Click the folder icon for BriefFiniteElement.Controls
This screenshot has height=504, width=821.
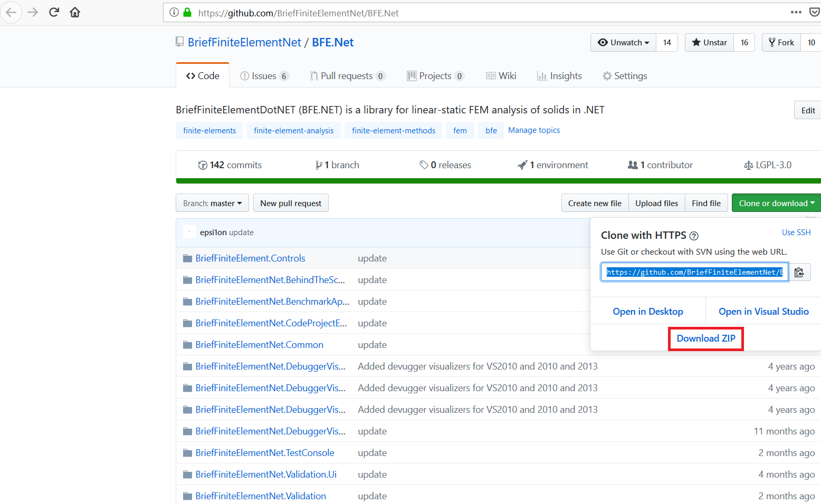(x=187, y=258)
